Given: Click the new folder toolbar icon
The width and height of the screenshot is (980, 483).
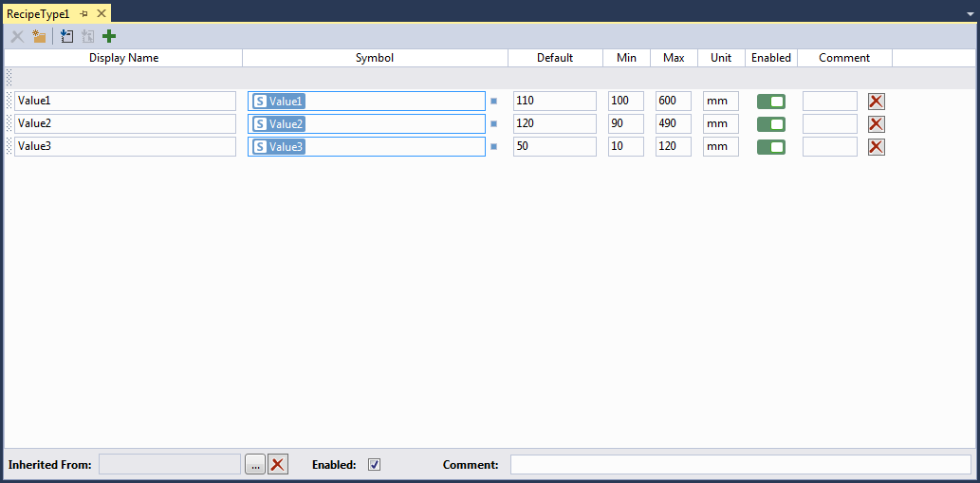Looking at the screenshot, I should click(x=40, y=37).
